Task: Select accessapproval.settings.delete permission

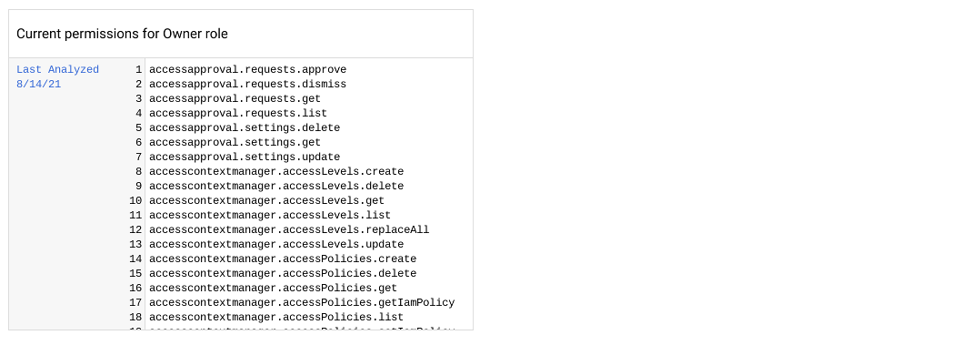Action: (x=245, y=127)
